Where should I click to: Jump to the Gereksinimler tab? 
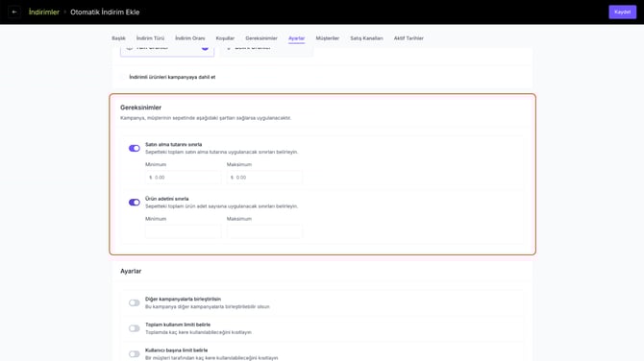(x=261, y=38)
